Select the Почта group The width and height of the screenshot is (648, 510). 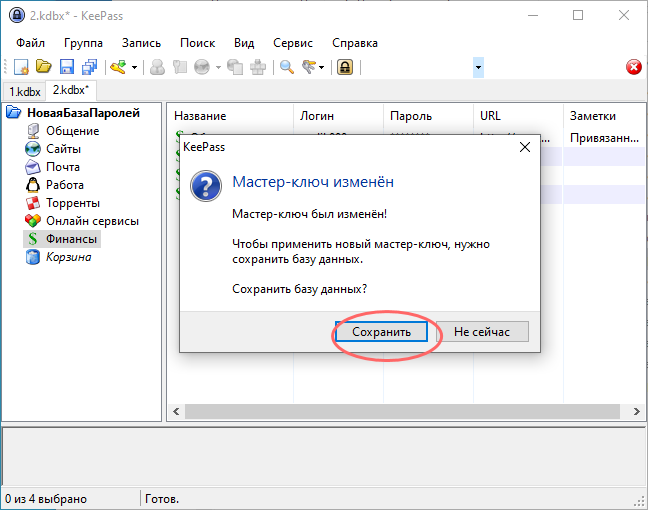click(63, 167)
